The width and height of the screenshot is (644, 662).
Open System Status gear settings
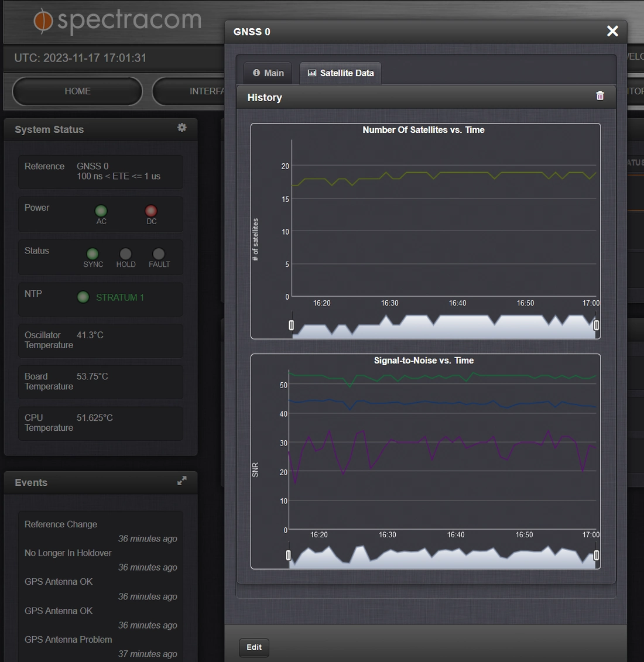[x=181, y=128]
